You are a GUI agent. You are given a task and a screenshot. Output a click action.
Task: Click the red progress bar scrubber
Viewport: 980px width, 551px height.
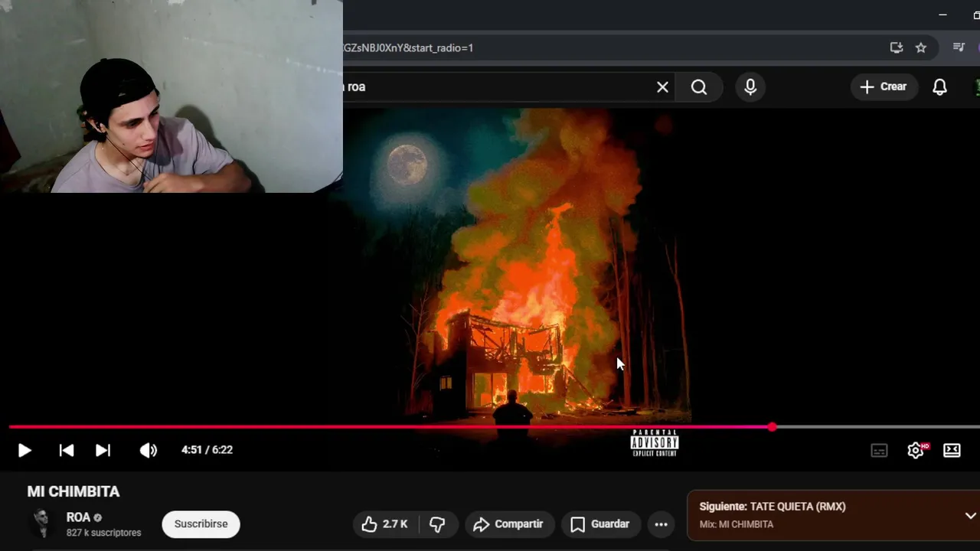coord(772,427)
